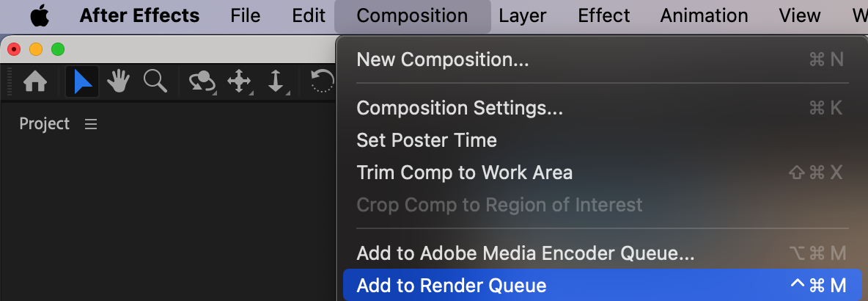The width and height of the screenshot is (868, 301).
Task: Select the Dolly camera tool
Action: coord(276,81)
